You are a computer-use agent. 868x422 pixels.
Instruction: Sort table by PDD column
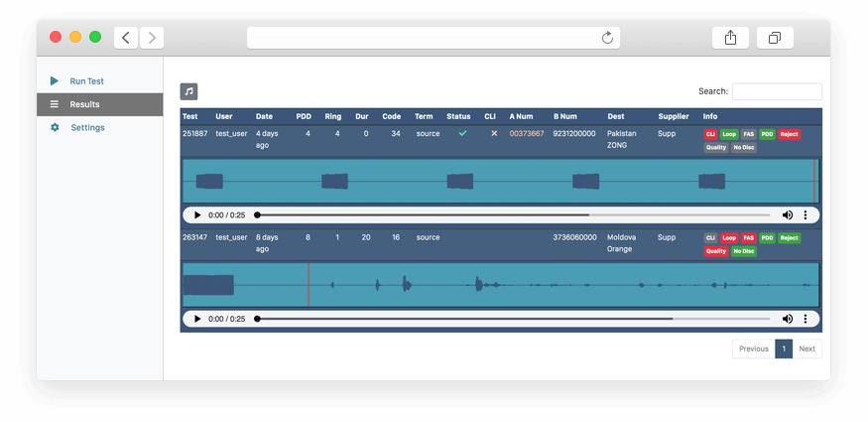click(x=304, y=117)
